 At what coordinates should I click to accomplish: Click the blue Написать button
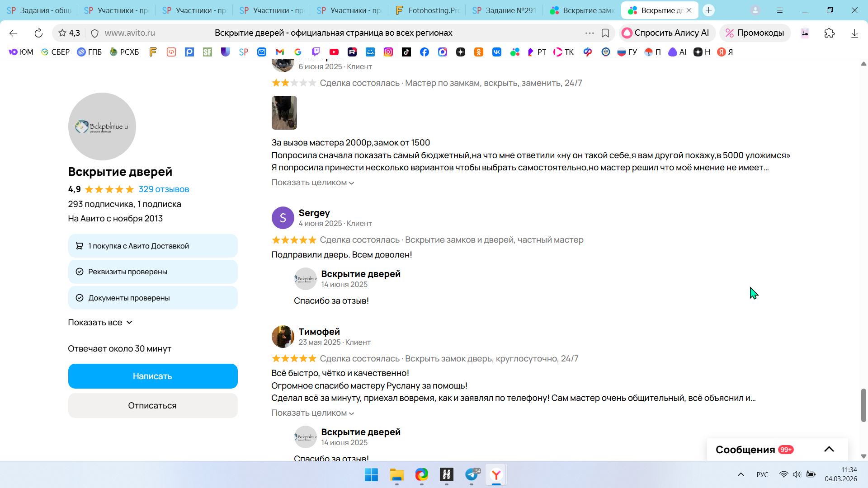pos(153,376)
